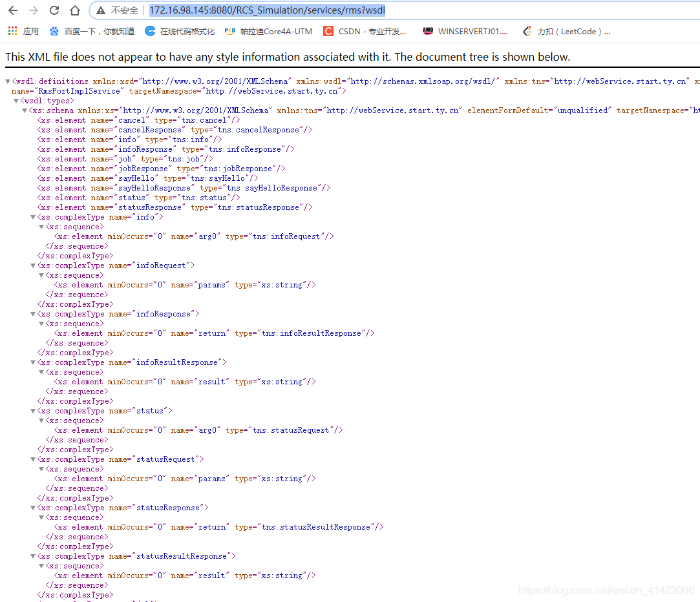Click the XML no-style information notice

click(288, 57)
